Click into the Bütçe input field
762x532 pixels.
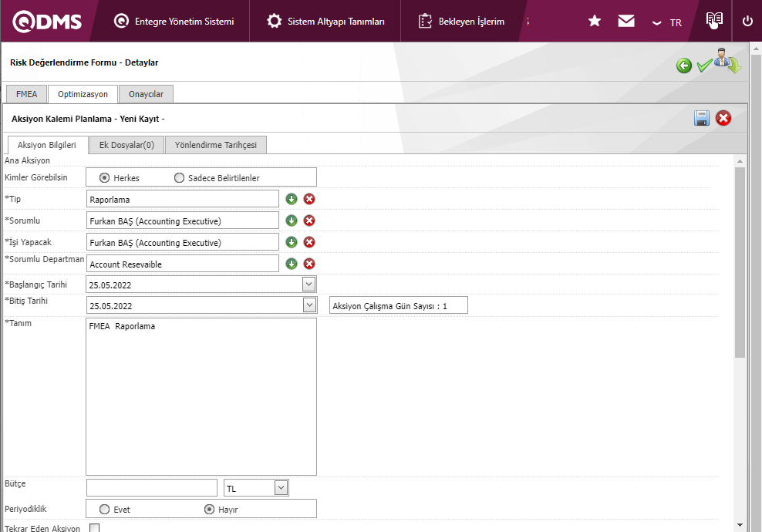pyautogui.click(x=152, y=488)
